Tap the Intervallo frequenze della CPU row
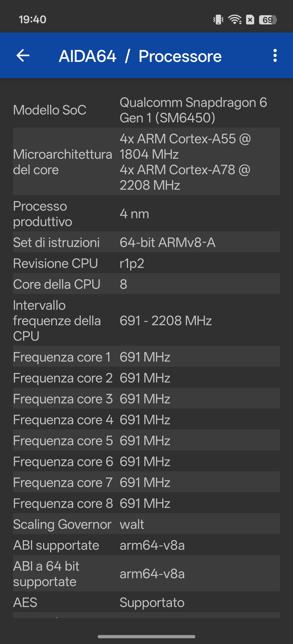Screen dimensions: 293x644 (x=146, y=320)
